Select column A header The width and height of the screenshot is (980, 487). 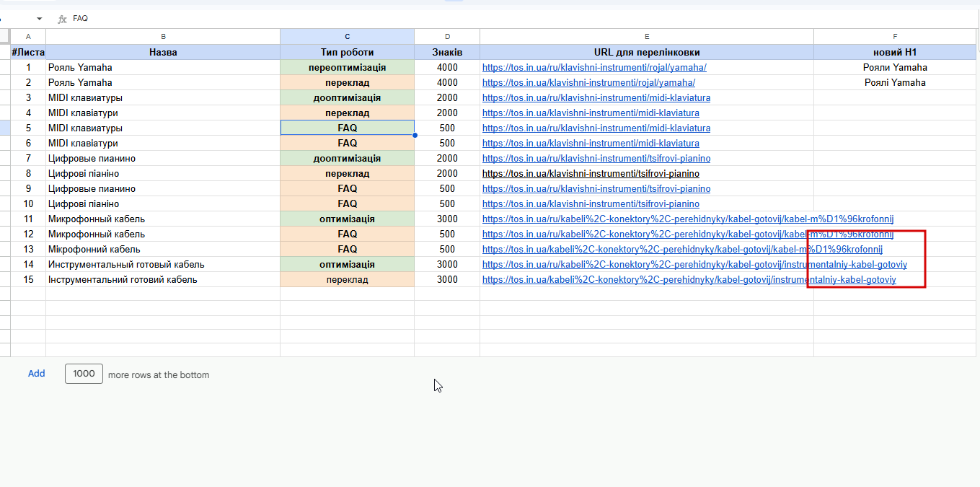28,37
